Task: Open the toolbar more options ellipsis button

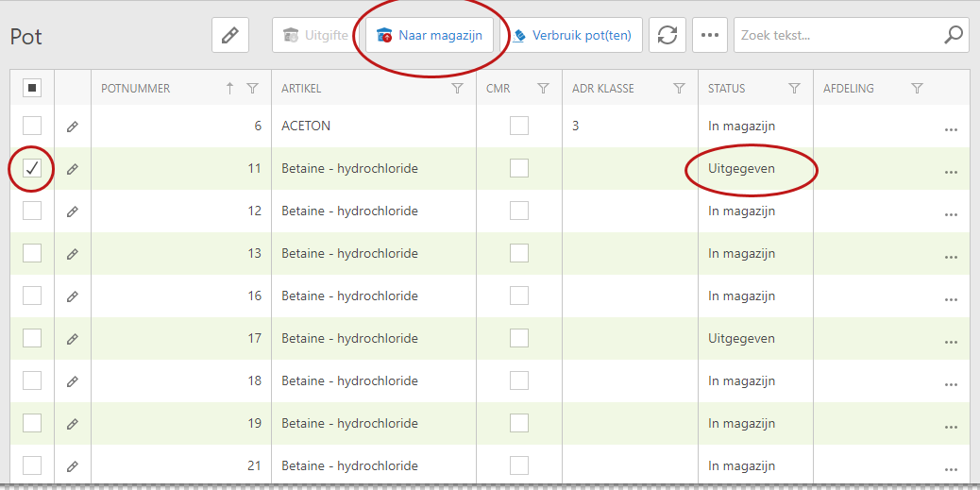Action: [x=710, y=36]
